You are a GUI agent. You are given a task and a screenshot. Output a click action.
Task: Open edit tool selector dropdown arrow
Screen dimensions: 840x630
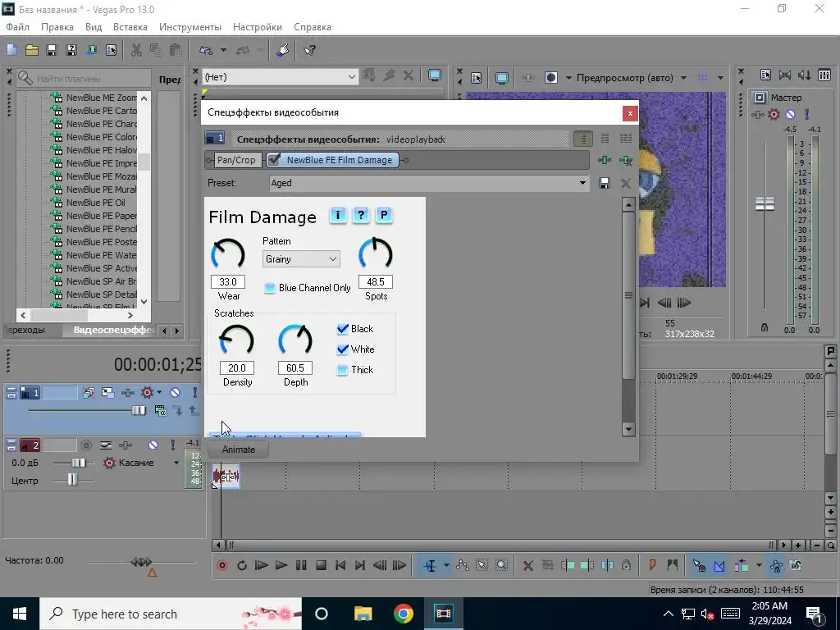coord(446,565)
